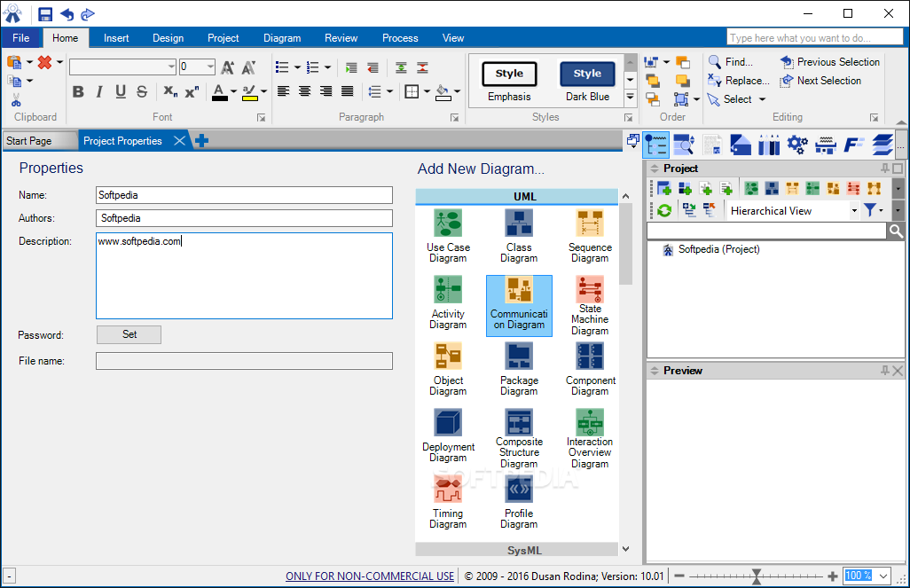Switch to the Insert ribbon tab

click(x=116, y=38)
